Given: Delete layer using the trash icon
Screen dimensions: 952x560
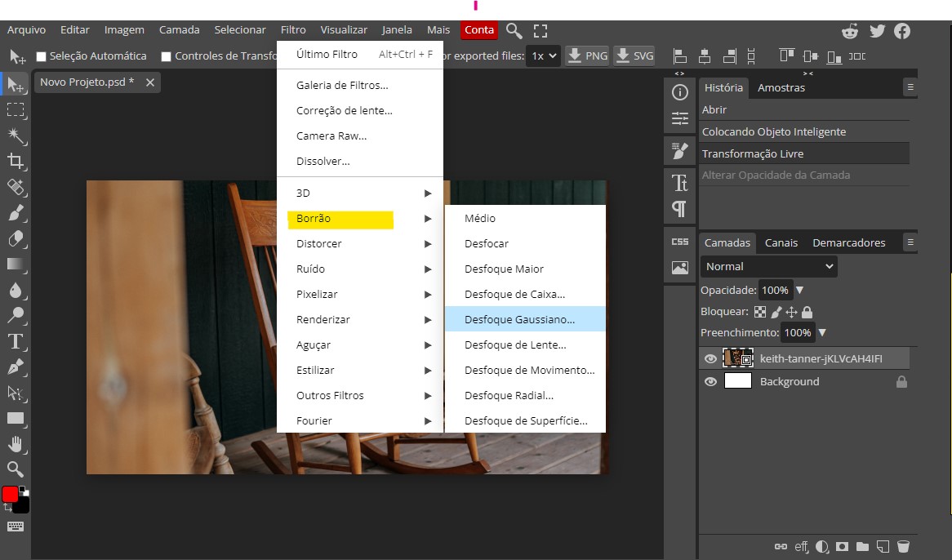Looking at the screenshot, I should pyautogui.click(x=903, y=547).
